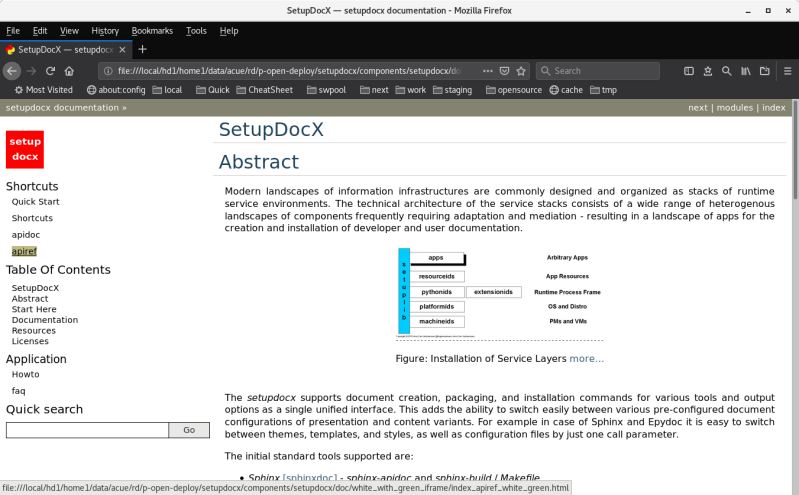Jump to Start Here in contents
The height and width of the screenshot is (495, 799).
pyautogui.click(x=34, y=309)
